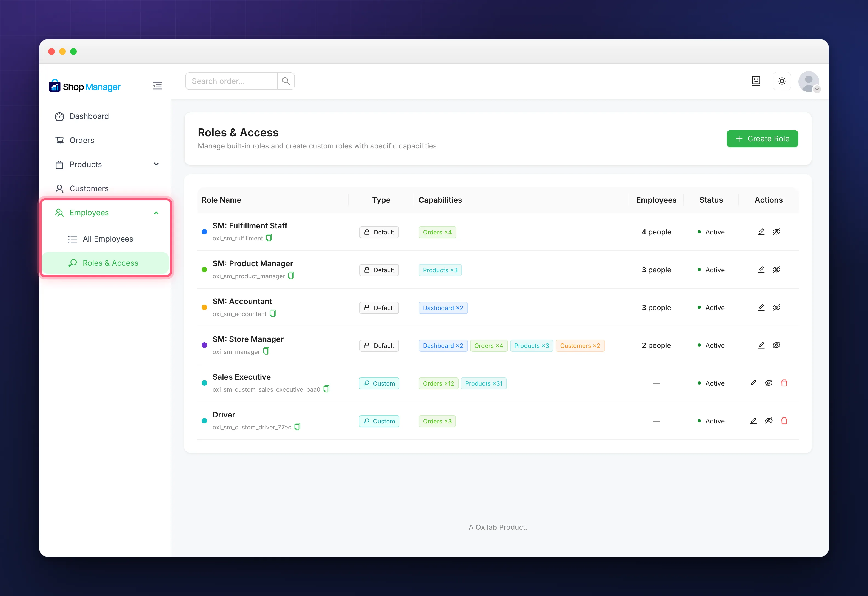Delete the Driver role

784,421
